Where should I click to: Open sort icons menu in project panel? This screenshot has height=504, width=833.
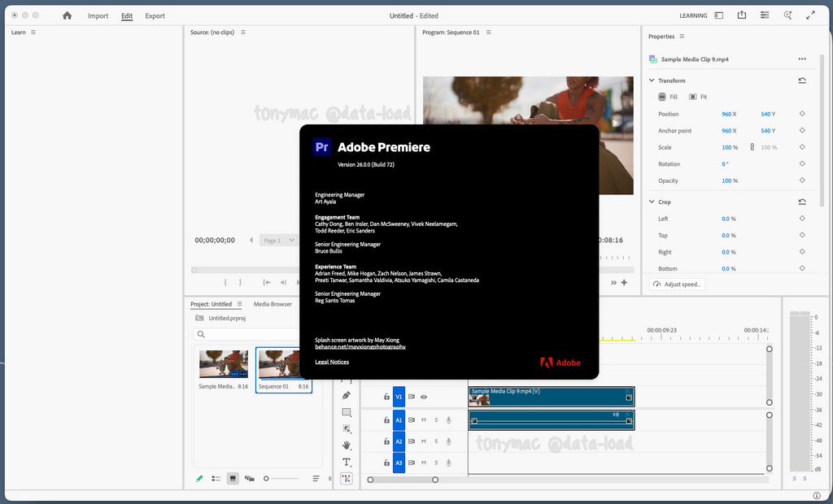[x=316, y=479]
